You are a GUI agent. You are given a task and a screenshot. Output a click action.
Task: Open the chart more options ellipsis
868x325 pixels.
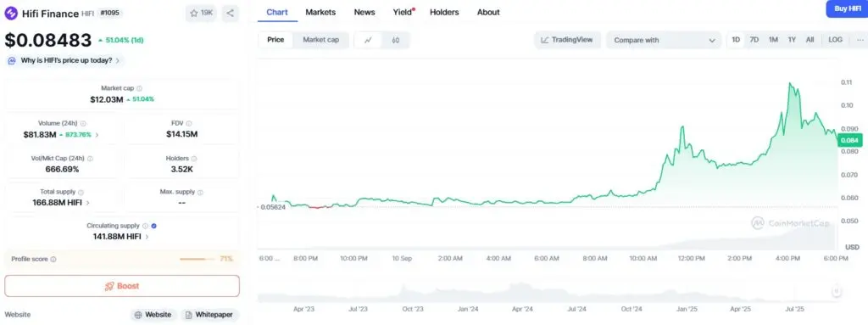860,40
